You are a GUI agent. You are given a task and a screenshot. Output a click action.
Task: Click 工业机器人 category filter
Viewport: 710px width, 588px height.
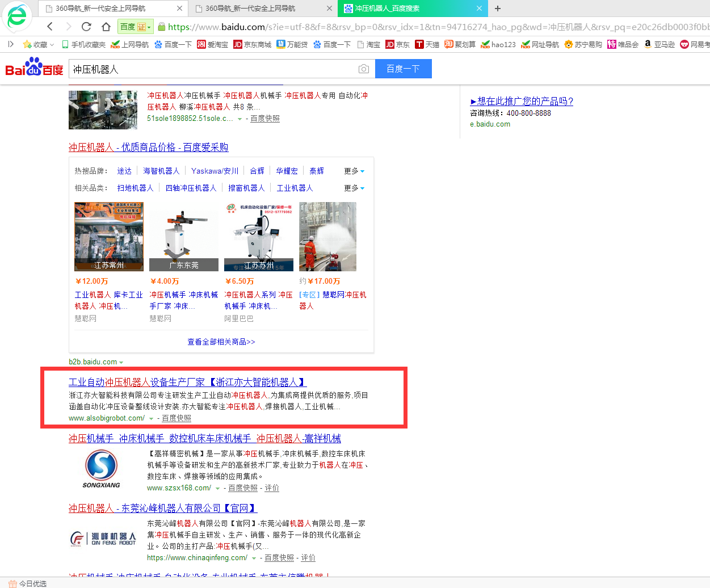(295, 188)
